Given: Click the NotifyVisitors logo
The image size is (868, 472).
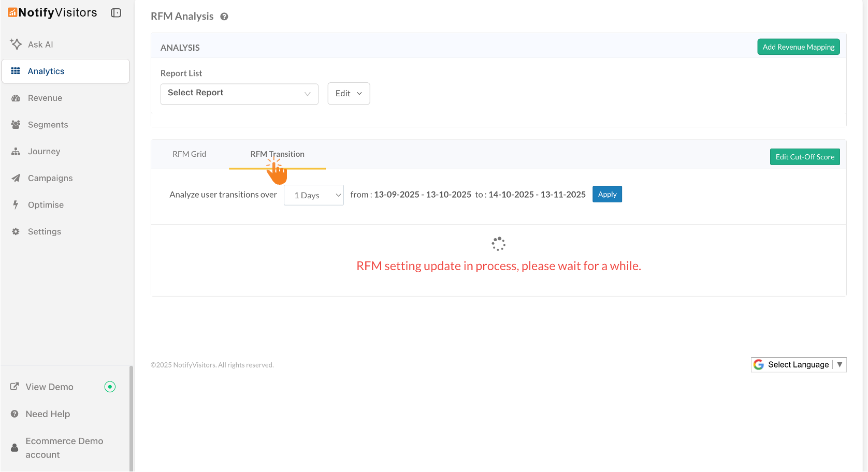Looking at the screenshot, I should (52, 12).
